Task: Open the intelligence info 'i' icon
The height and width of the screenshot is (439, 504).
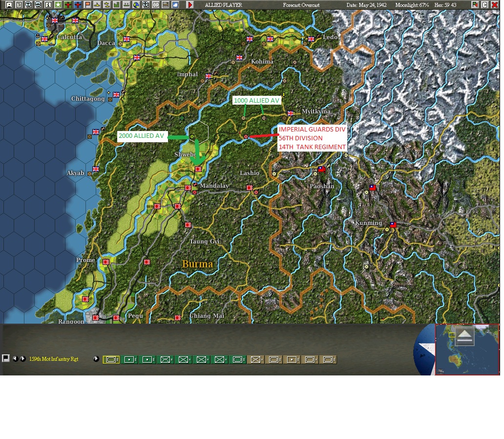Action: (x=48, y=4)
